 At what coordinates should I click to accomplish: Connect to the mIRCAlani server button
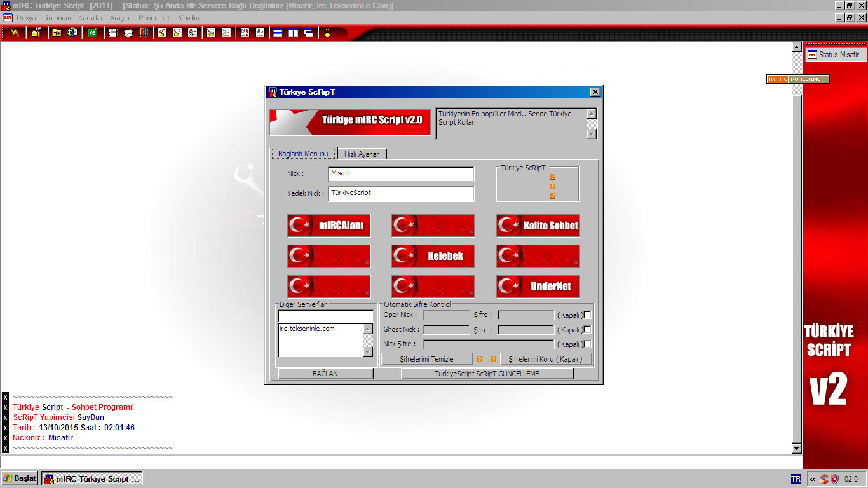329,226
